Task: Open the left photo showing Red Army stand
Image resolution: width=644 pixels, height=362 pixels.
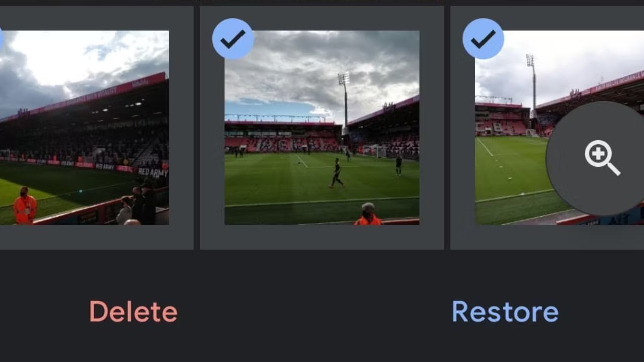Action: click(84, 128)
